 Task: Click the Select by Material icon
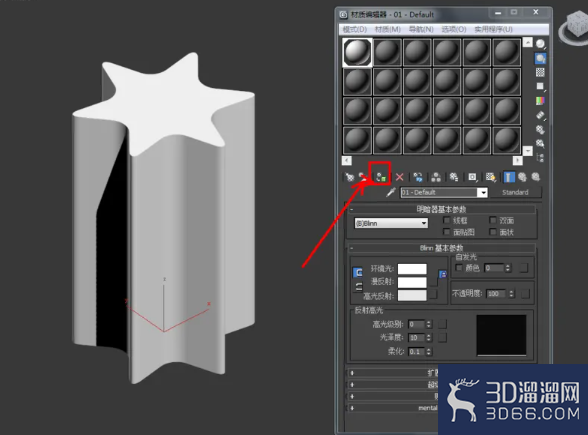coord(540,144)
